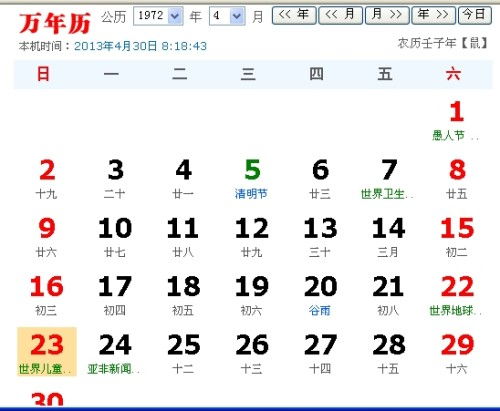Select date 9 with lunar 廿六

47,238
